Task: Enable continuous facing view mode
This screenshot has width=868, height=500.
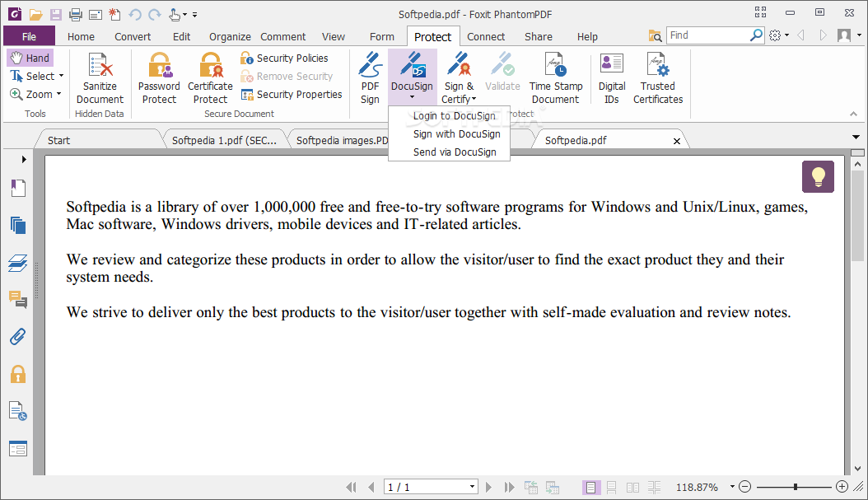Action: pyautogui.click(x=655, y=488)
